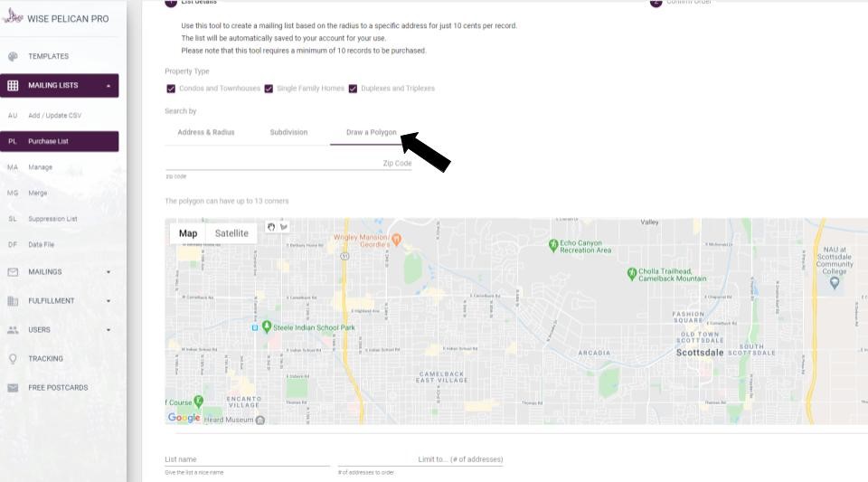Open the Templates section
The image size is (868, 482).
pyautogui.click(x=60, y=56)
